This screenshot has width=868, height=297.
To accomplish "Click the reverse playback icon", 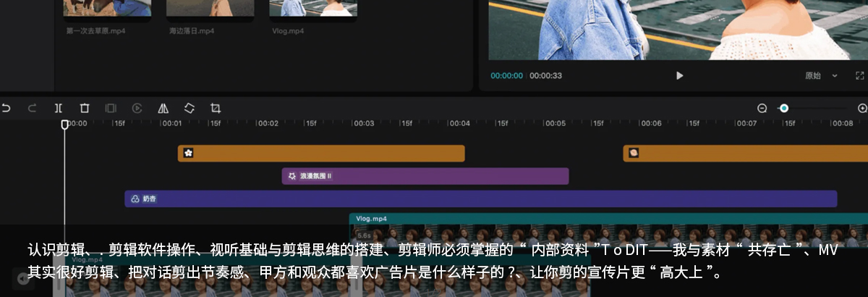I will (x=137, y=108).
